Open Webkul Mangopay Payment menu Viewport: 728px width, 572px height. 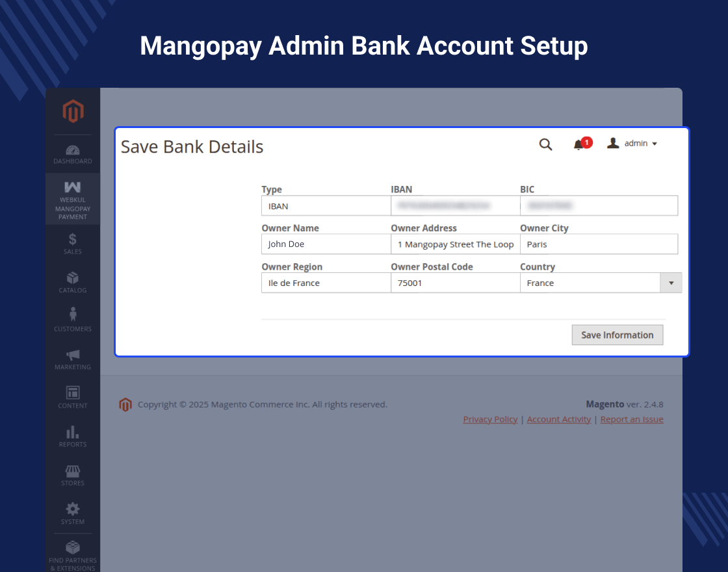(73, 200)
